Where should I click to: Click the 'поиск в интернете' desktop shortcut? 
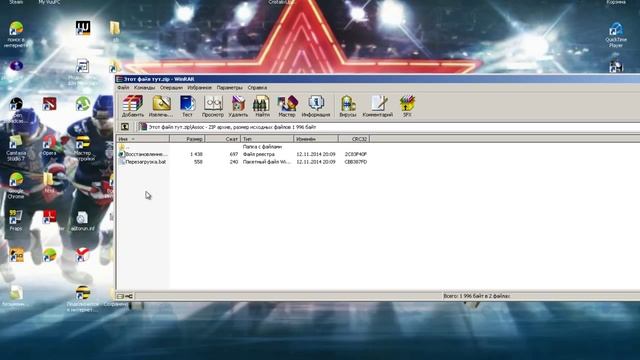[16, 34]
